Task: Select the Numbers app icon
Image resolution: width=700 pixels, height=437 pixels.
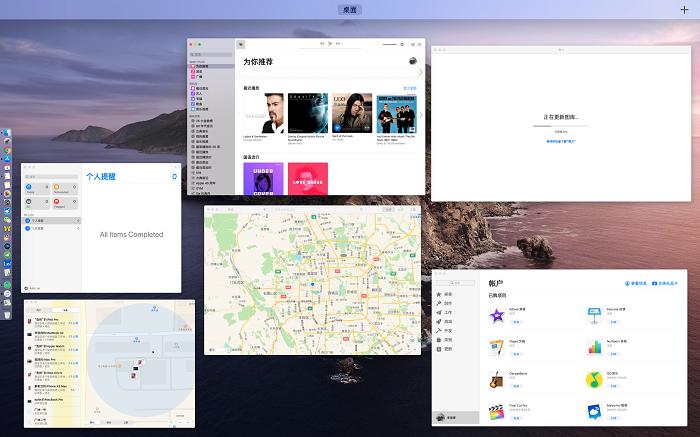Action: [x=592, y=347]
